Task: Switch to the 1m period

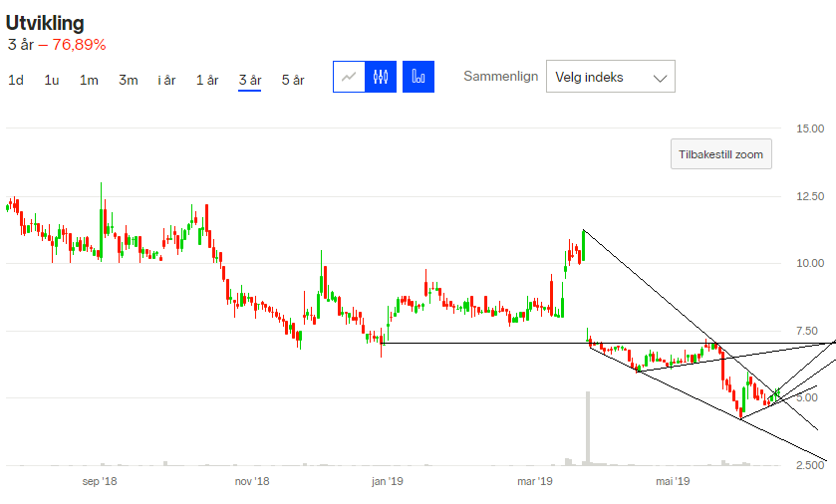Action: pyautogui.click(x=89, y=80)
